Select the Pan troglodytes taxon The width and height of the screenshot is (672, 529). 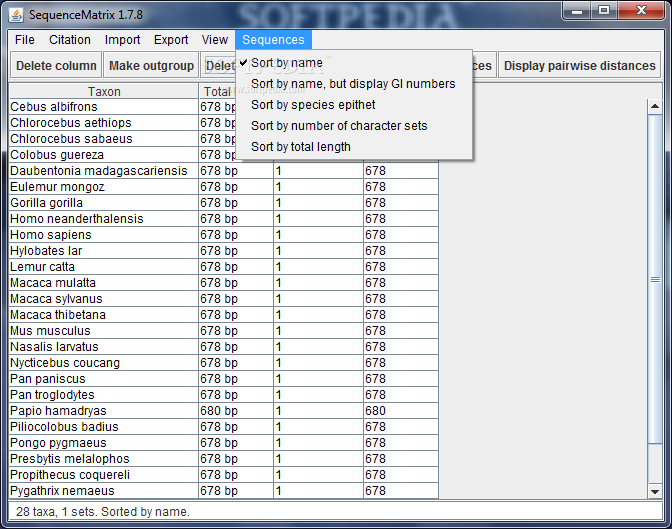(103, 395)
